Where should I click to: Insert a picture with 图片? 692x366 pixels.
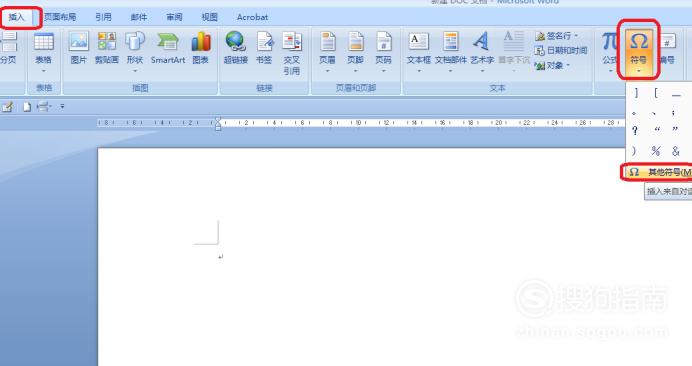[79, 48]
